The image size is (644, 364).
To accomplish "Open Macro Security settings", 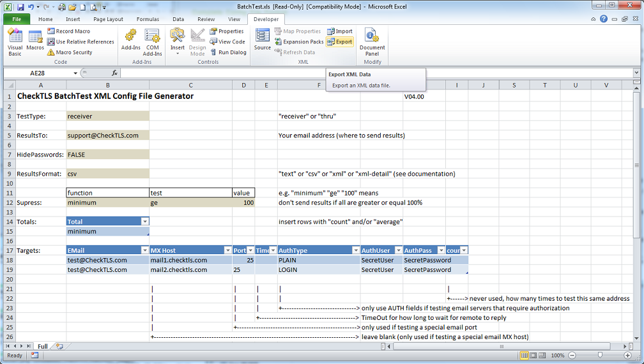I will point(70,52).
